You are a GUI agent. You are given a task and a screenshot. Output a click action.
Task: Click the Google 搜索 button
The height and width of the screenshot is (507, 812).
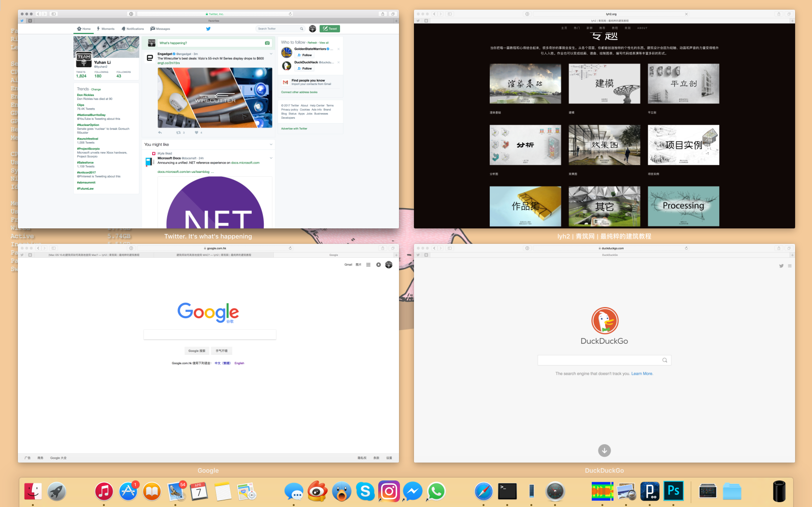[197, 351]
